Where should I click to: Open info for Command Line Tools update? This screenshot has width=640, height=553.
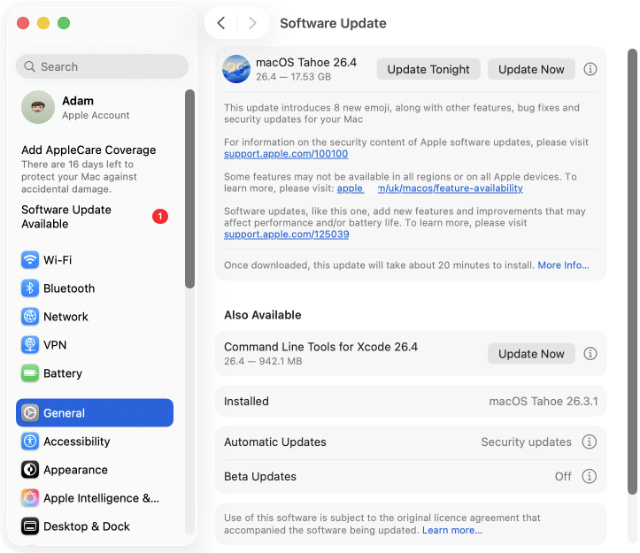click(590, 353)
